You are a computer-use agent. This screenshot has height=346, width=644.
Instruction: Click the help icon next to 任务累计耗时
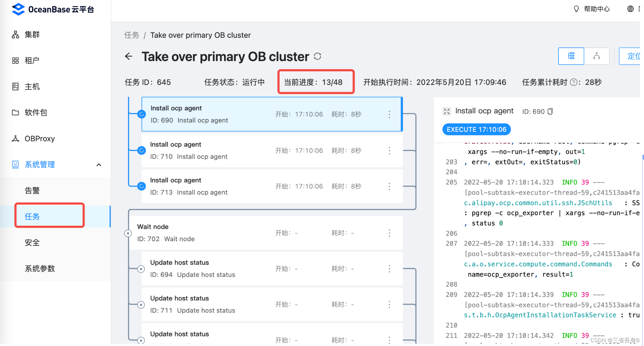click(x=574, y=82)
